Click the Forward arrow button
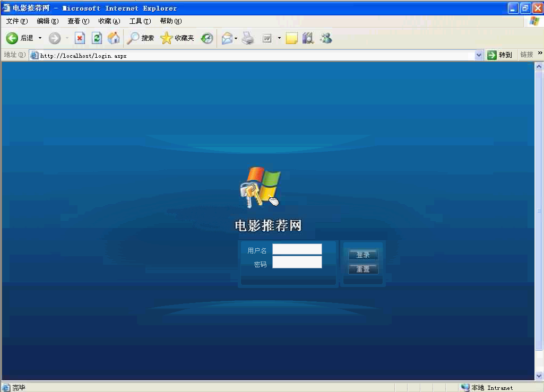 click(55, 38)
